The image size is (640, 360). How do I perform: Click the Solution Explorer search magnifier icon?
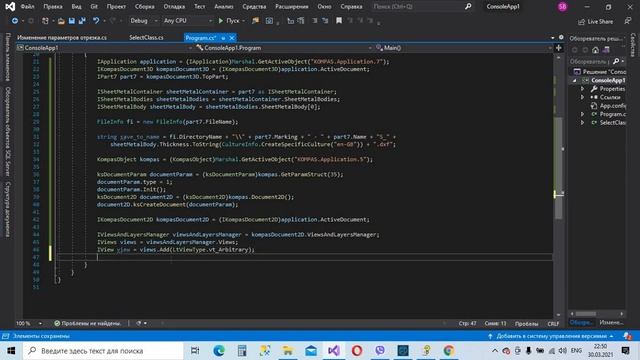pos(616,61)
